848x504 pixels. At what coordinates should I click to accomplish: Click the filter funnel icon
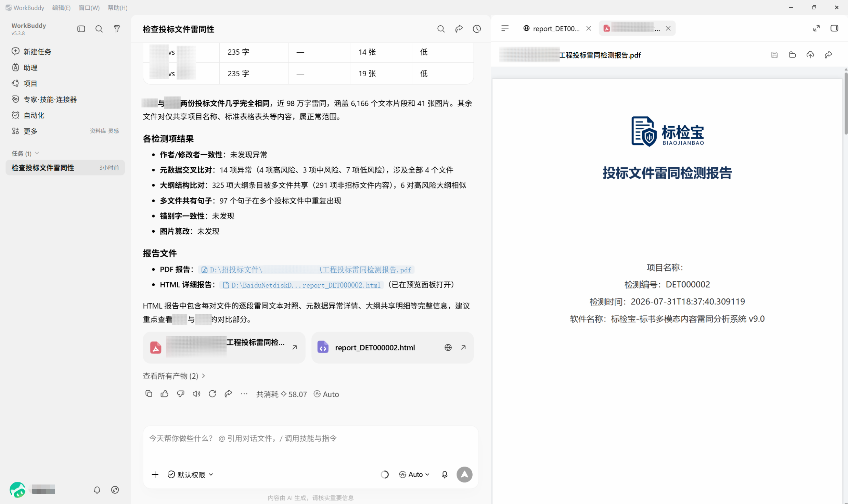click(117, 29)
